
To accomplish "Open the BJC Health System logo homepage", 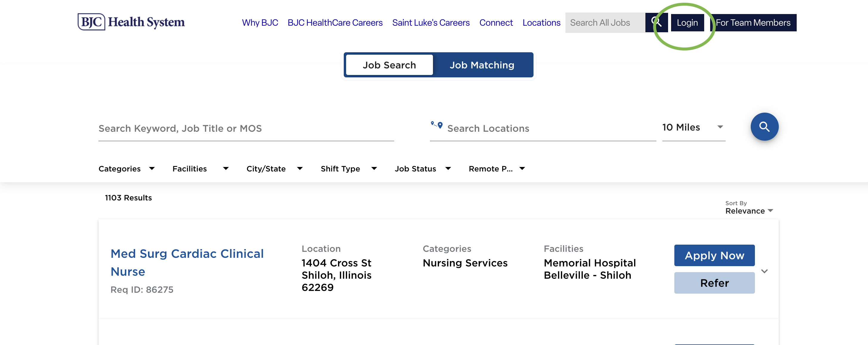I will pos(131,22).
